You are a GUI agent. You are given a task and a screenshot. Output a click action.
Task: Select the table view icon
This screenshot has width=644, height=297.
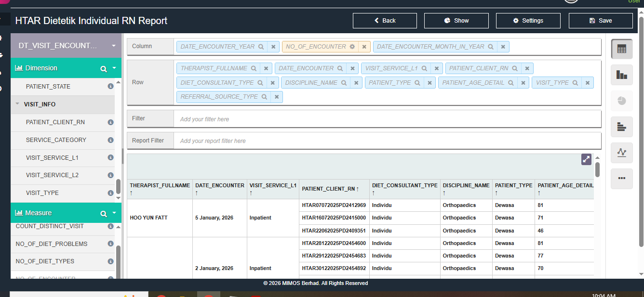coord(621,49)
